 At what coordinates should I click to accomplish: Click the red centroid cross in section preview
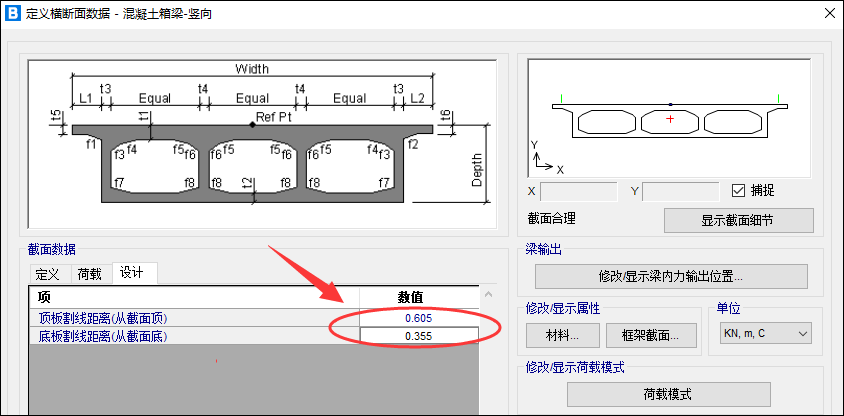click(670, 120)
